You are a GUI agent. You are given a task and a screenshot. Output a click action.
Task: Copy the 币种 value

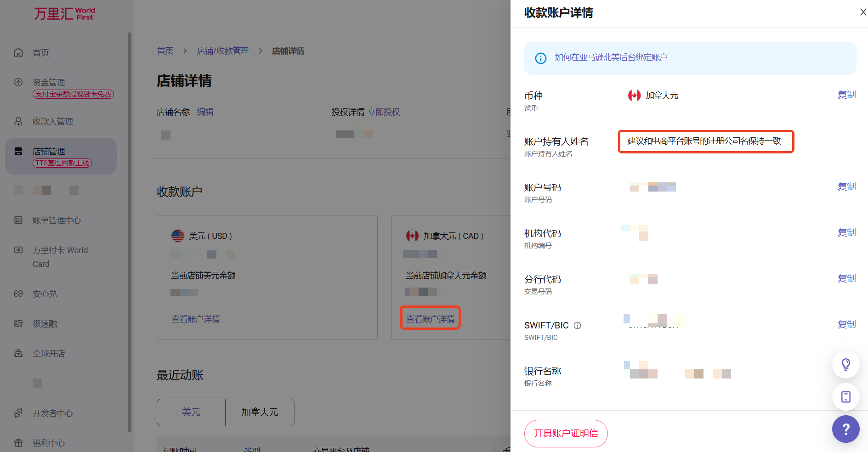(847, 95)
